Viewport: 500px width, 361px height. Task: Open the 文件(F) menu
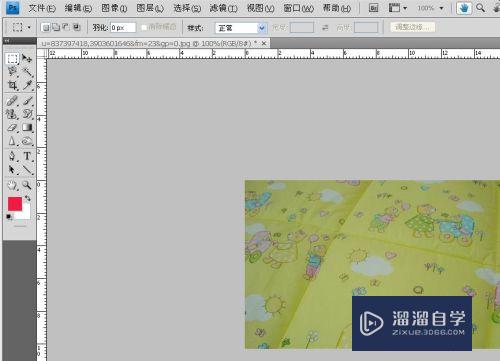42,8
